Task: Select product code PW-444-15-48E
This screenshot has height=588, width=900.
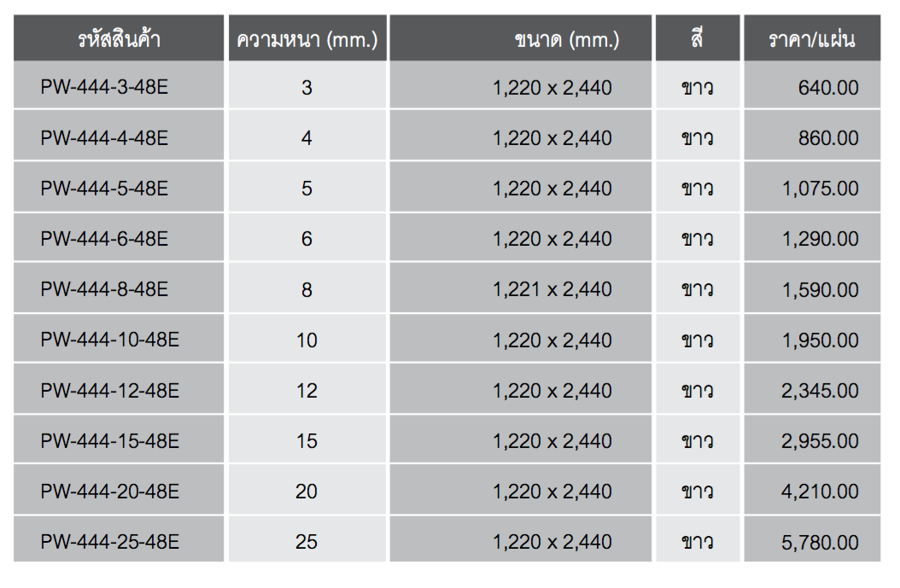Action: click(x=109, y=440)
